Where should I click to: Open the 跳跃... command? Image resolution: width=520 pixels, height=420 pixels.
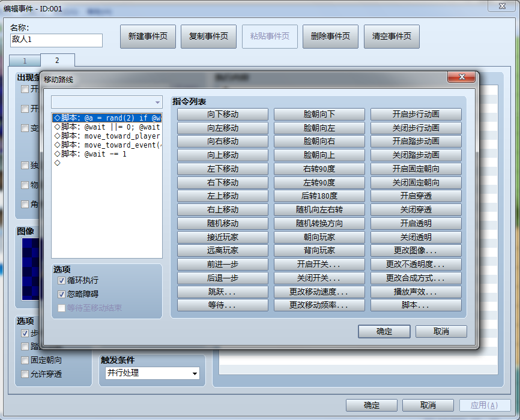[223, 292]
